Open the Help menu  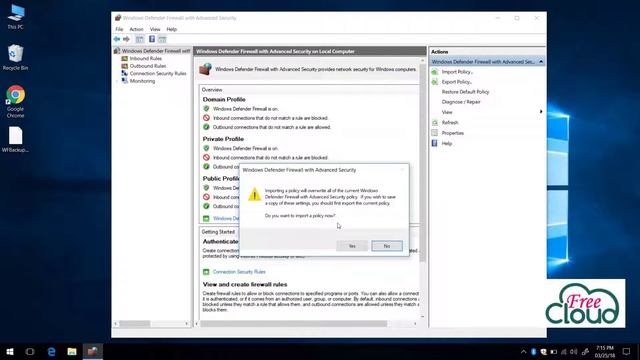[x=171, y=29]
